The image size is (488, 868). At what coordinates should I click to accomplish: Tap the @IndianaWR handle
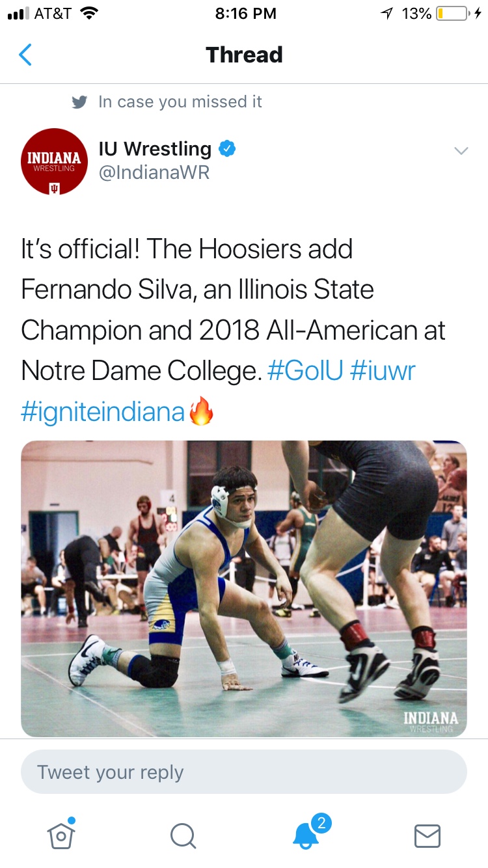coord(154,173)
